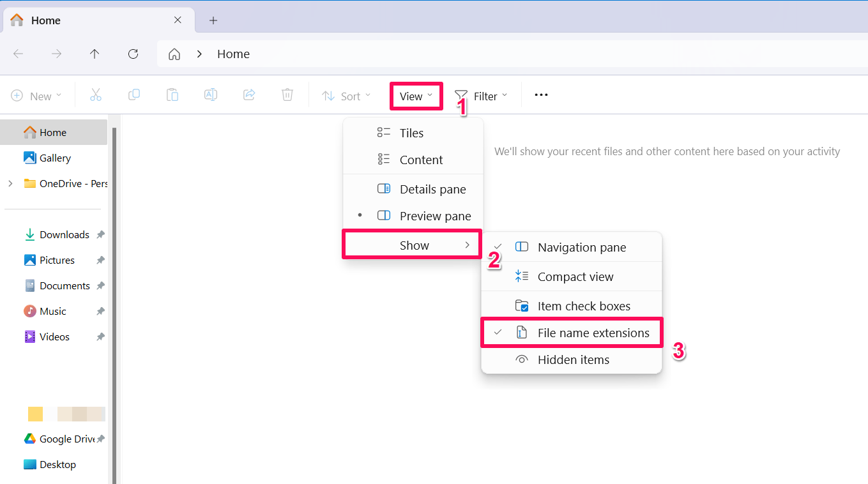The image size is (868, 484).
Task: Toggle File name extensions option
Action: point(572,333)
